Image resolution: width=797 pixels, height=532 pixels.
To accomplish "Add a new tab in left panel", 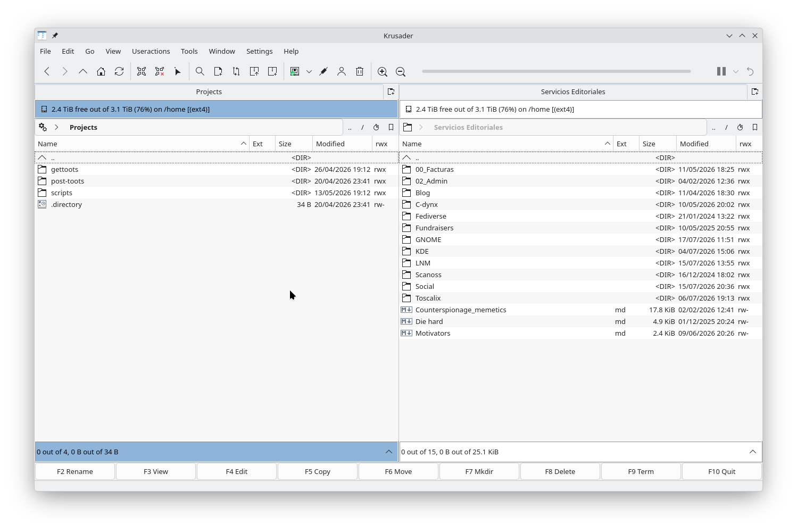I will point(391,92).
